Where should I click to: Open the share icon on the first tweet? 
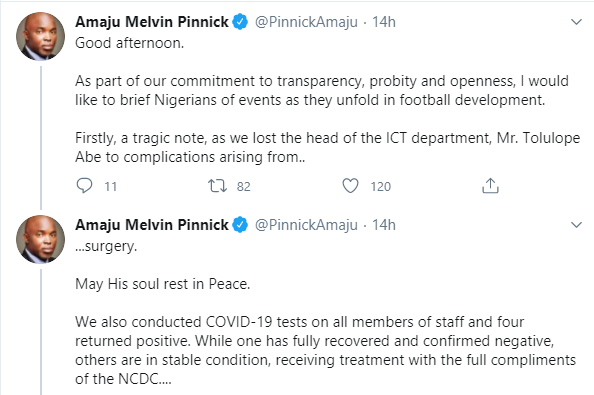pyautogui.click(x=490, y=186)
